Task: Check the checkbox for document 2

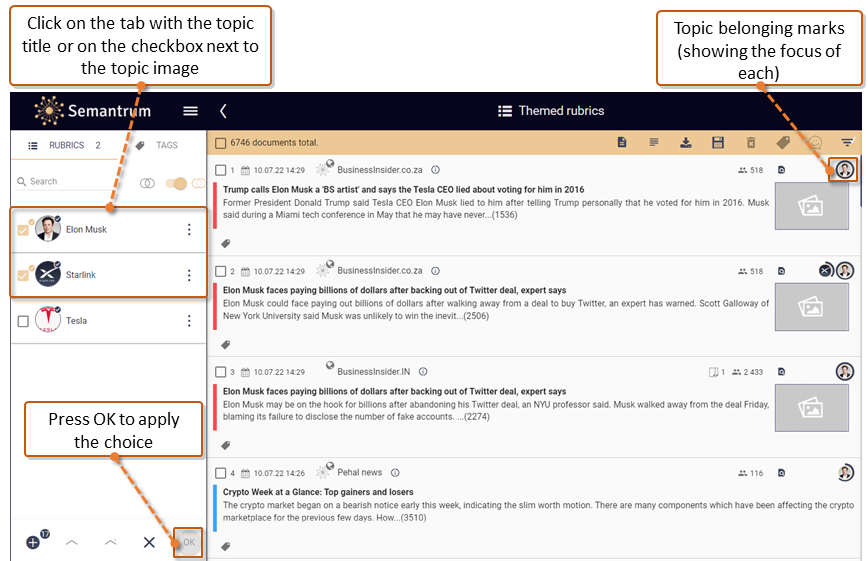Action: click(220, 271)
